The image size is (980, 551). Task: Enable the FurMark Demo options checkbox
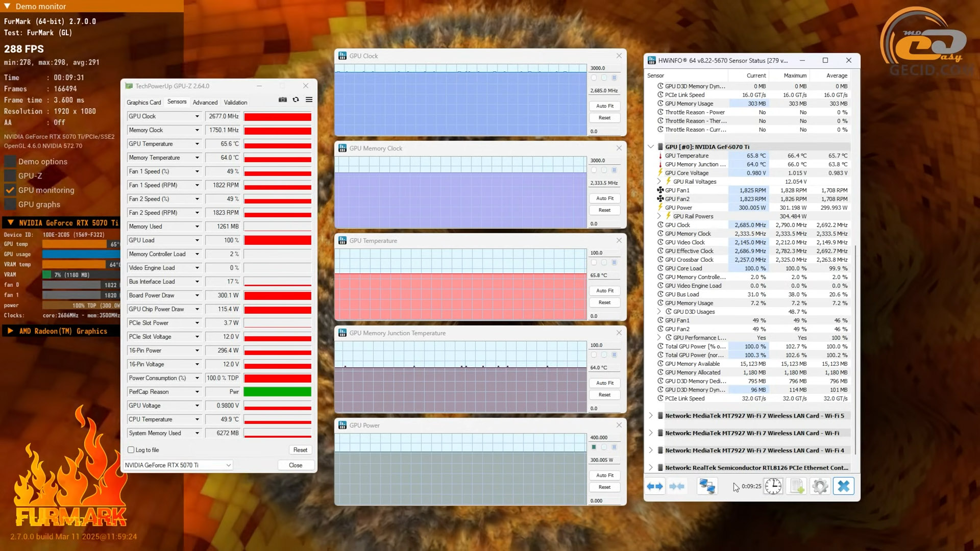pos(10,162)
